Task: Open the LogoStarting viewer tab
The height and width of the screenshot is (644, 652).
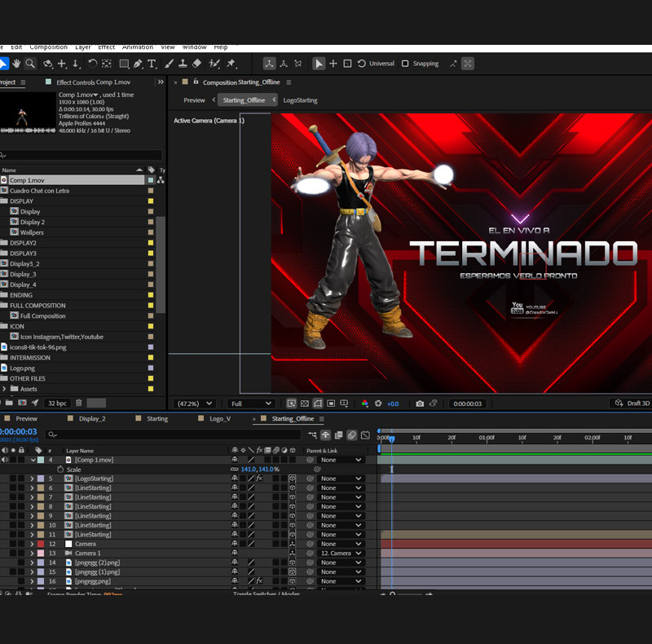Action: [300, 100]
